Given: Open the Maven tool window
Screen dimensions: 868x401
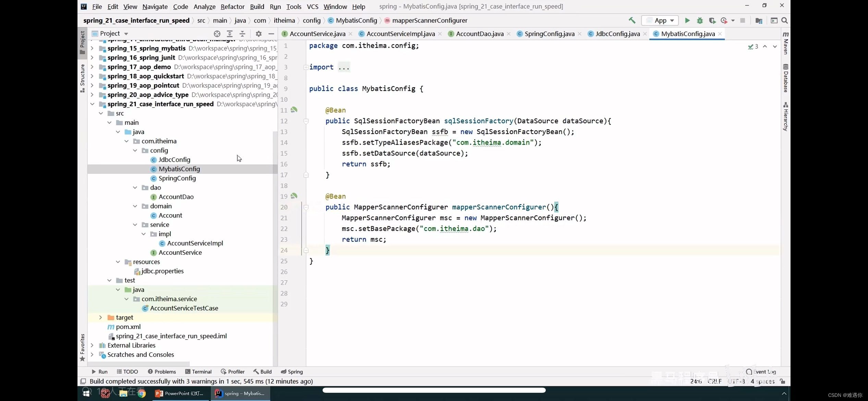Looking at the screenshot, I should 786,43.
